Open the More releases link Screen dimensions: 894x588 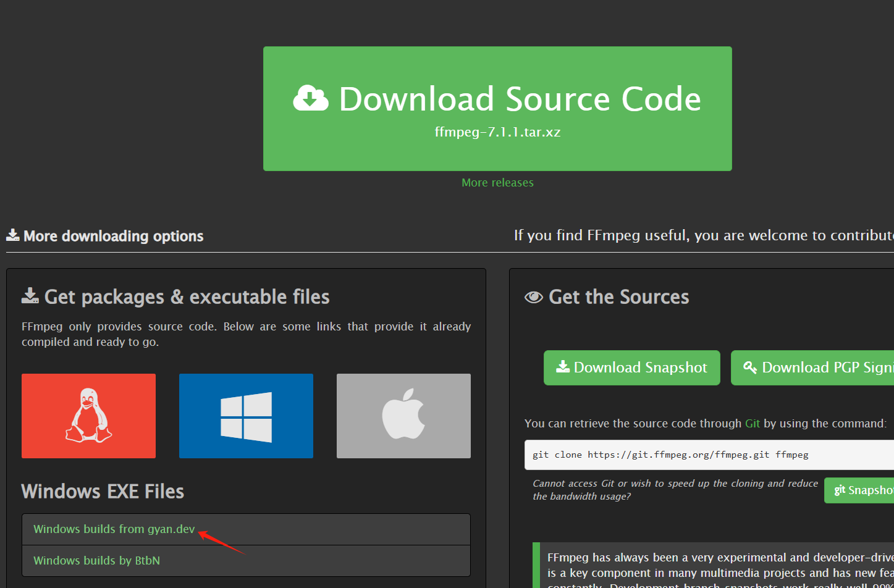497,183
